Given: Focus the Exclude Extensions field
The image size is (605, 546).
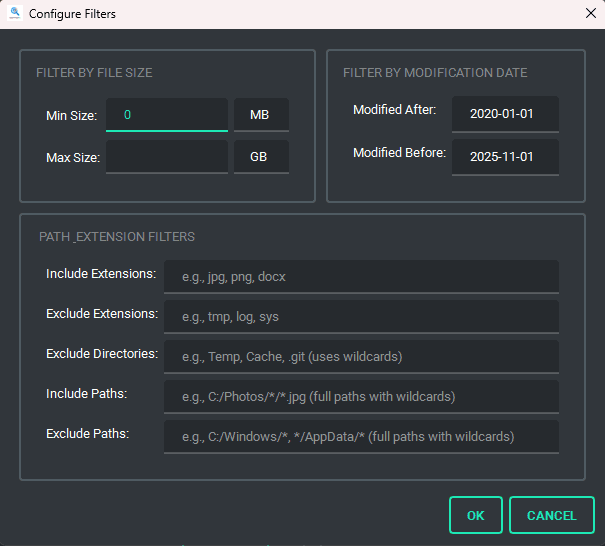Looking at the screenshot, I should click(361, 317).
